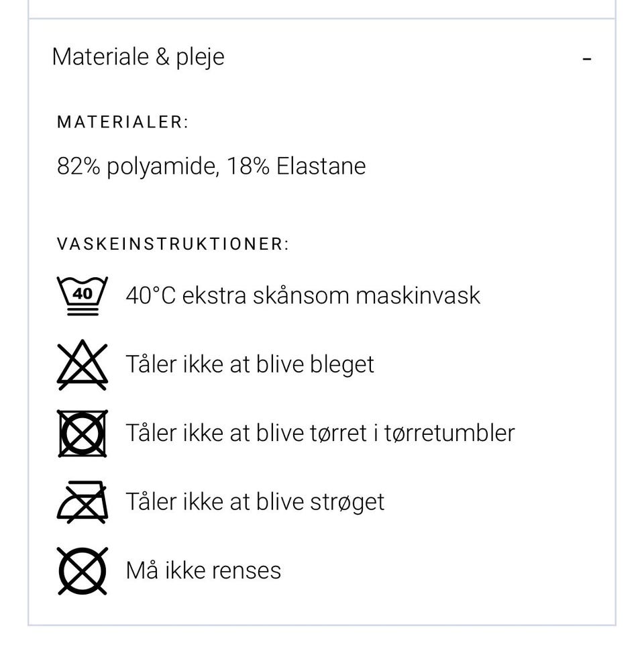
Task: Click the minus sign next to the heading
Action: (588, 58)
